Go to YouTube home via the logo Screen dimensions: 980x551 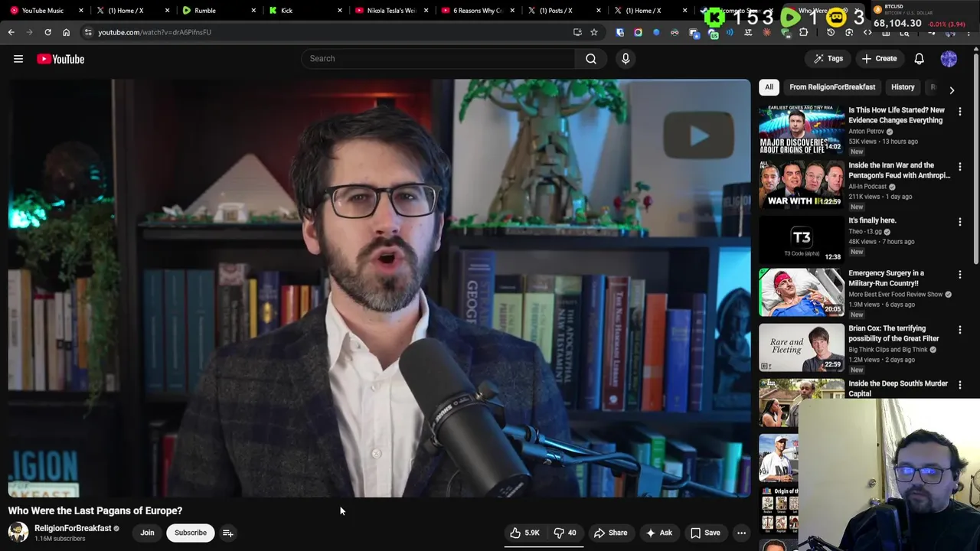click(60, 59)
